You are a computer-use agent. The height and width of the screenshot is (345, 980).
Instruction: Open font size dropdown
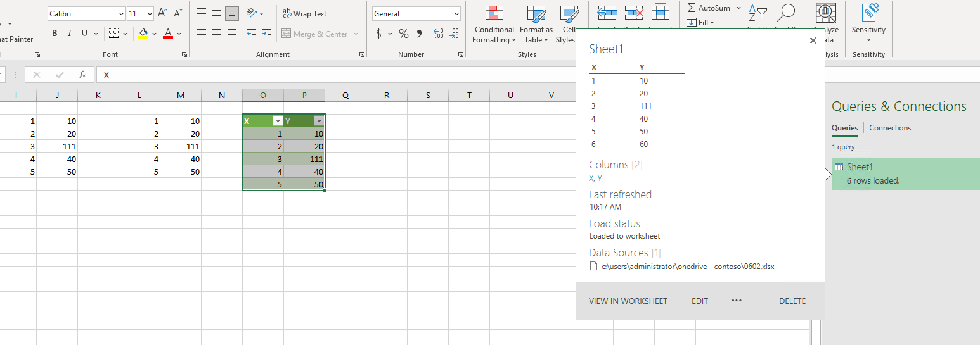tap(150, 13)
